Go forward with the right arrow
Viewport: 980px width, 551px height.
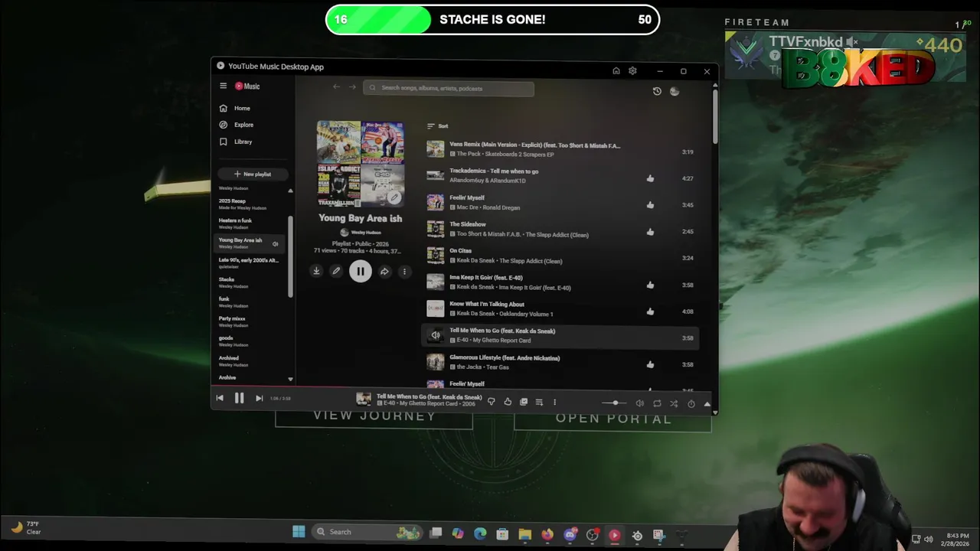click(352, 87)
